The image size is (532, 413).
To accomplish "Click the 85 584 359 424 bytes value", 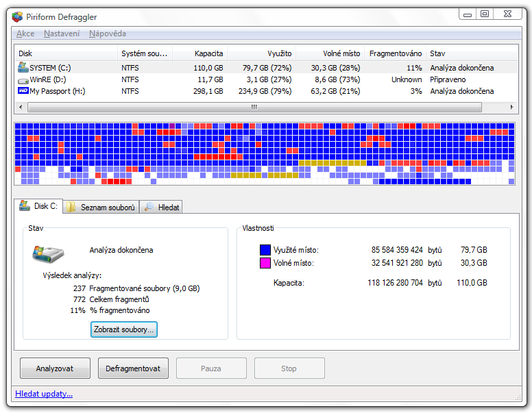I will pos(397,250).
